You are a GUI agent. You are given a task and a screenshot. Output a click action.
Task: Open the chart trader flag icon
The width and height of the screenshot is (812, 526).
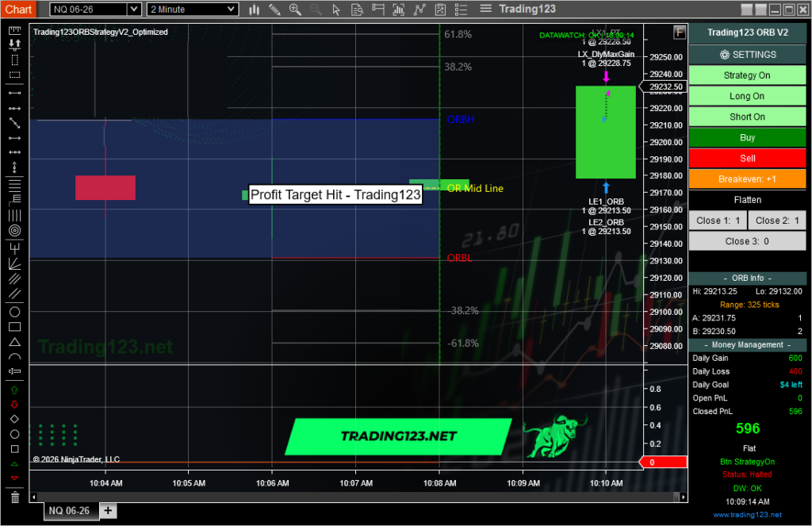pyautogui.click(x=378, y=10)
